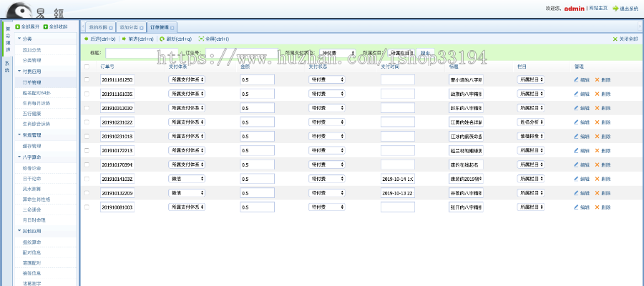Check the box for order 201910081003
Viewport: 644px width, 286px height.
pyautogui.click(x=87, y=207)
